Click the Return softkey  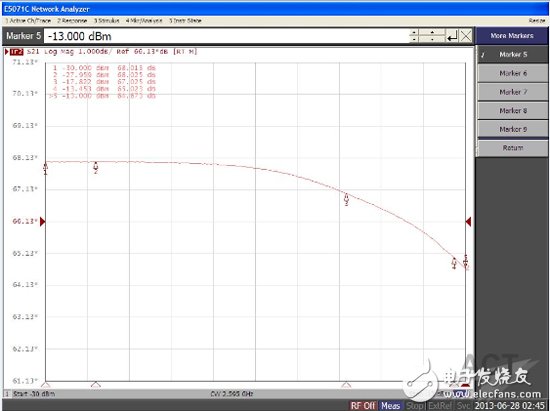(x=512, y=148)
